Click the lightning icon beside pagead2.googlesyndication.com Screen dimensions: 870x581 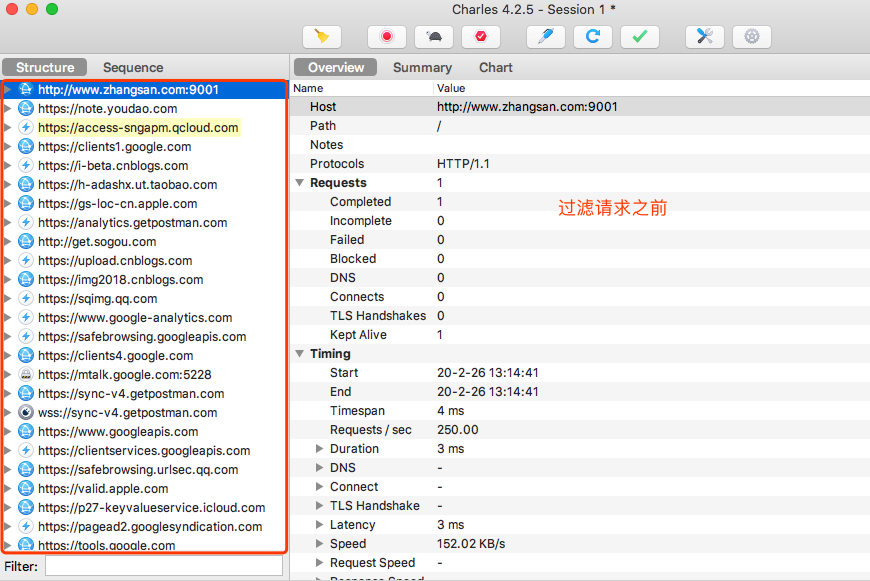(x=26, y=526)
